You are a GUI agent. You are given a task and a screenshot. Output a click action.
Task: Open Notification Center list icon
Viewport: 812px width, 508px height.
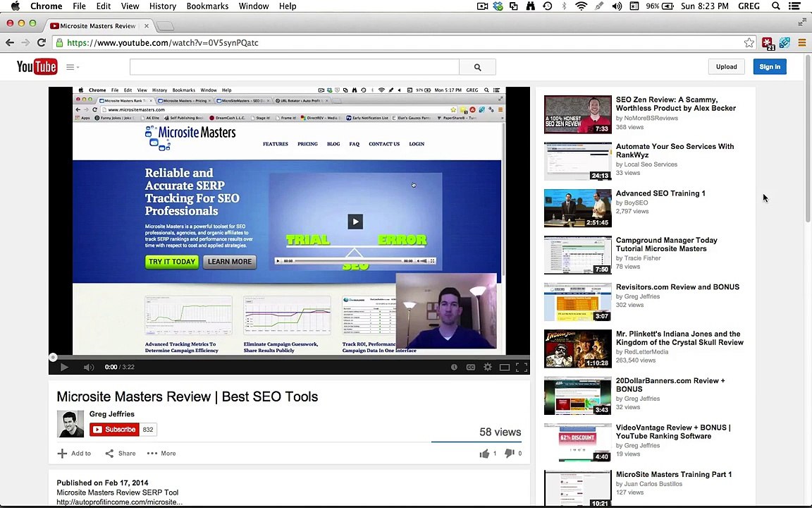point(794,6)
